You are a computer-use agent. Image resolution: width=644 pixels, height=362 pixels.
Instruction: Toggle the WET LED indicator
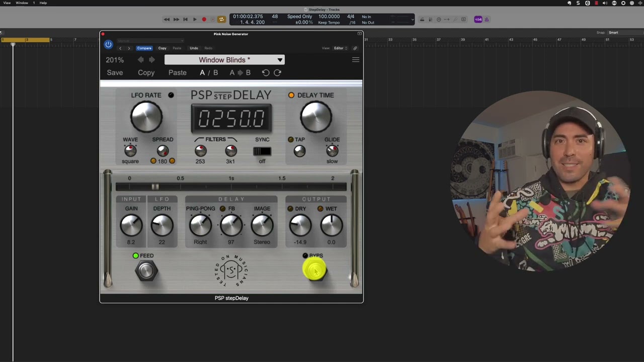pyautogui.click(x=320, y=209)
